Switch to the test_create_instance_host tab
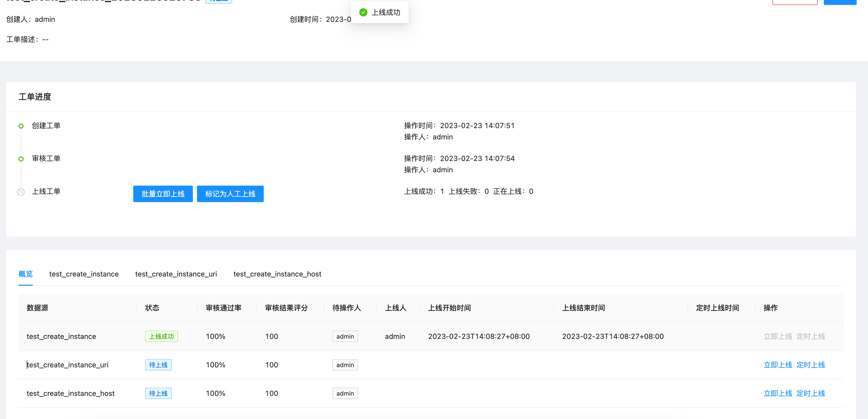 click(x=277, y=274)
